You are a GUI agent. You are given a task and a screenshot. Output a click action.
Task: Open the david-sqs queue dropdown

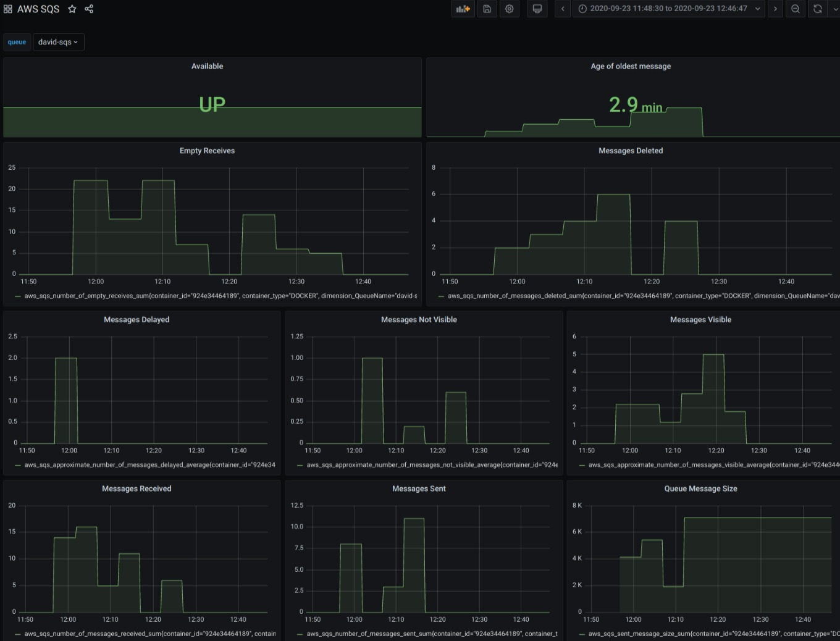pos(59,42)
